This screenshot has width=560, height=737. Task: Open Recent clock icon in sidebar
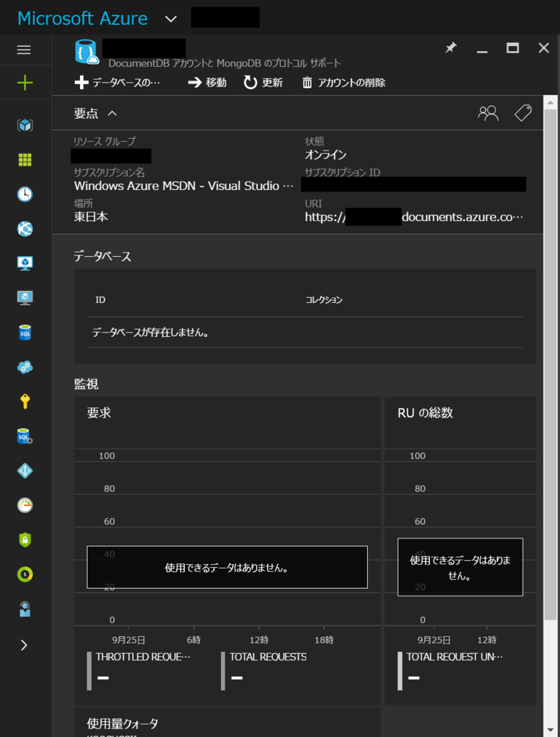tap(25, 194)
